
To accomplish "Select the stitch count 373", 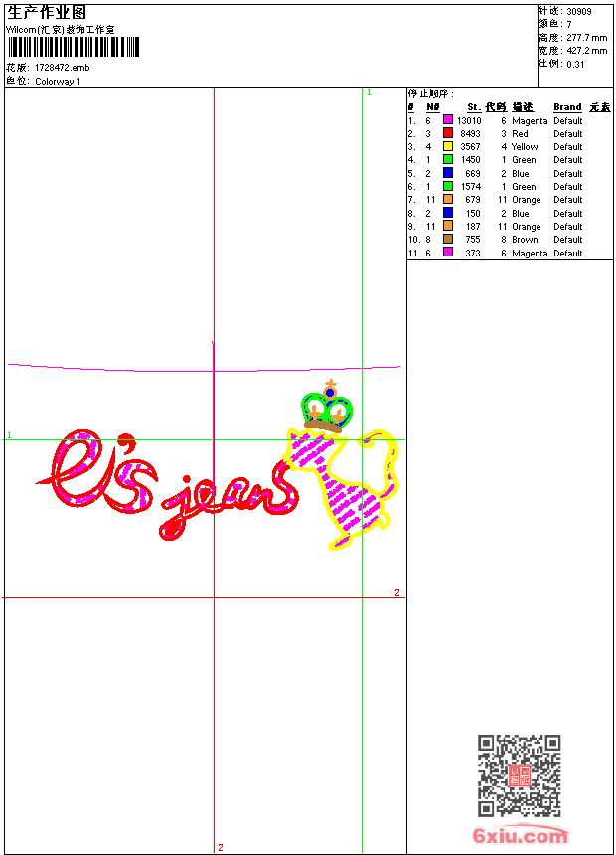I will coord(473,253).
